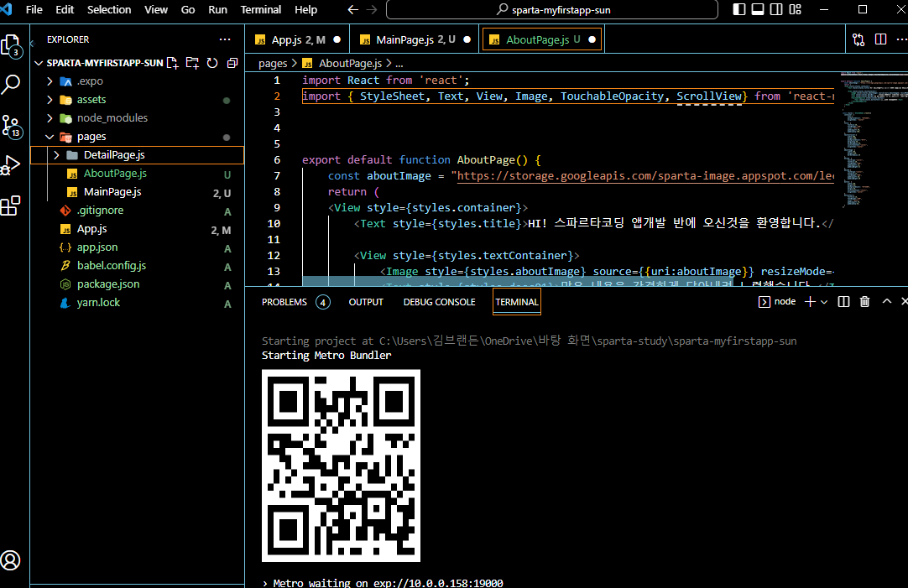Open the Extensions view
Image resolution: width=908 pixels, height=588 pixels.
11,206
